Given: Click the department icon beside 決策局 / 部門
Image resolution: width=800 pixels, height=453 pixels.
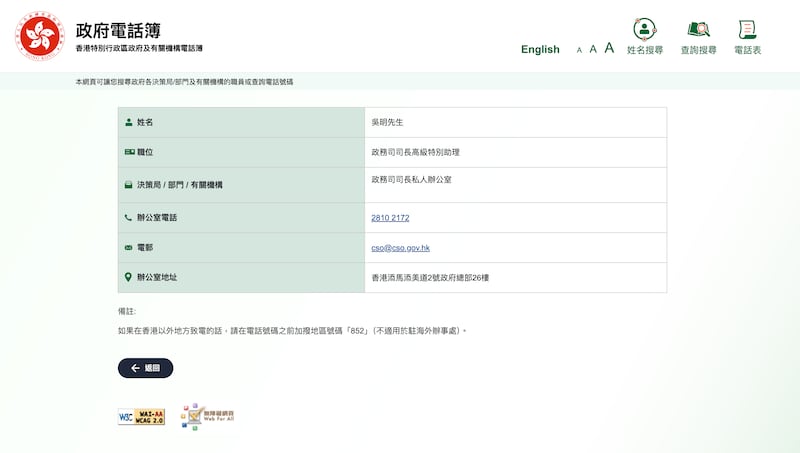Looking at the screenshot, I should [x=128, y=185].
